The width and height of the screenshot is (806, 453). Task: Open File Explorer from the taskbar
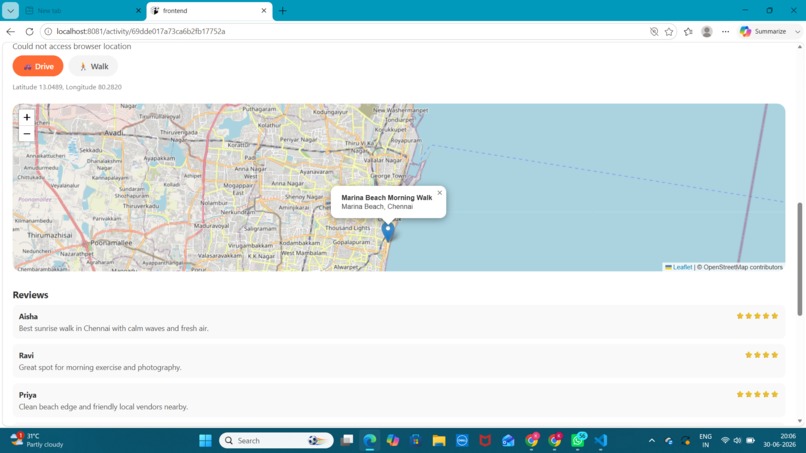pos(438,441)
